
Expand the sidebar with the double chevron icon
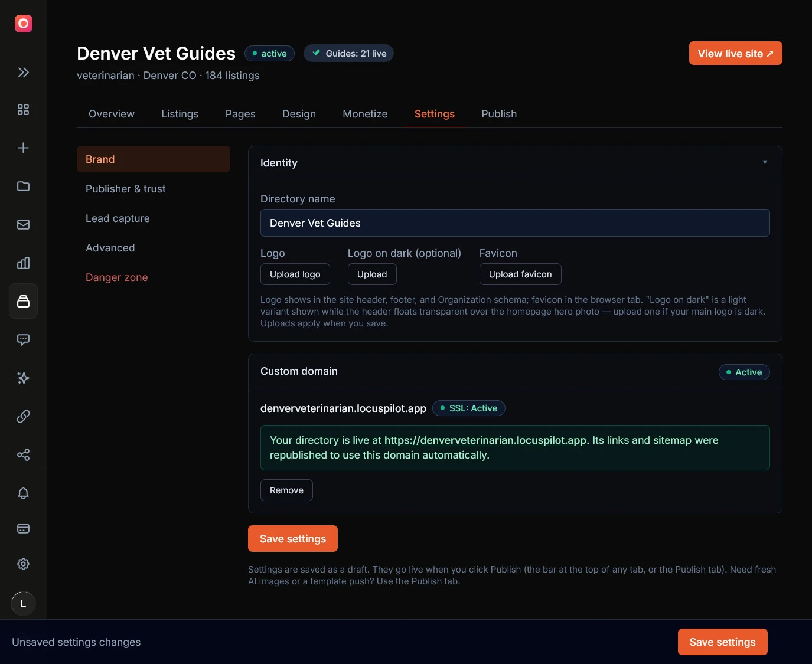24,73
